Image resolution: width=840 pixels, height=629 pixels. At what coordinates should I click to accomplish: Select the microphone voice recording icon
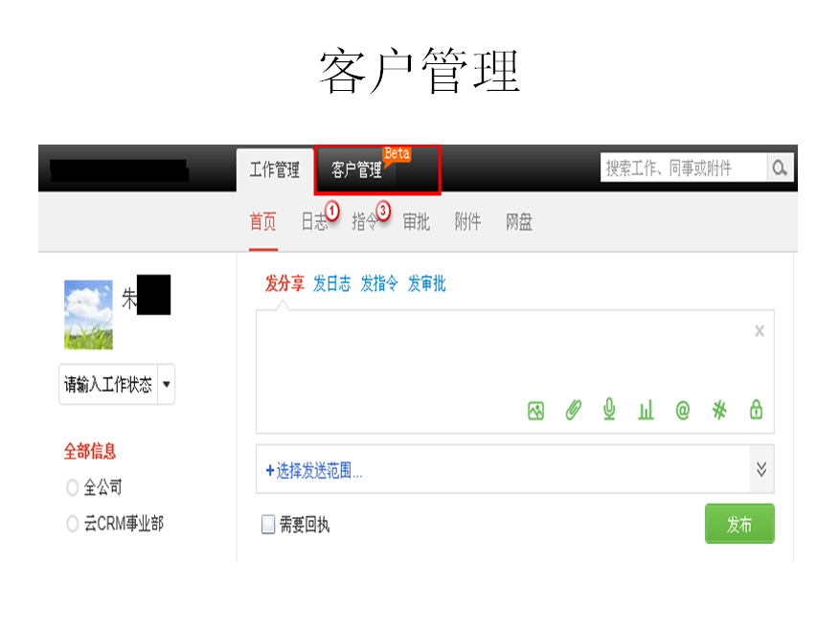(x=608, y=410)
